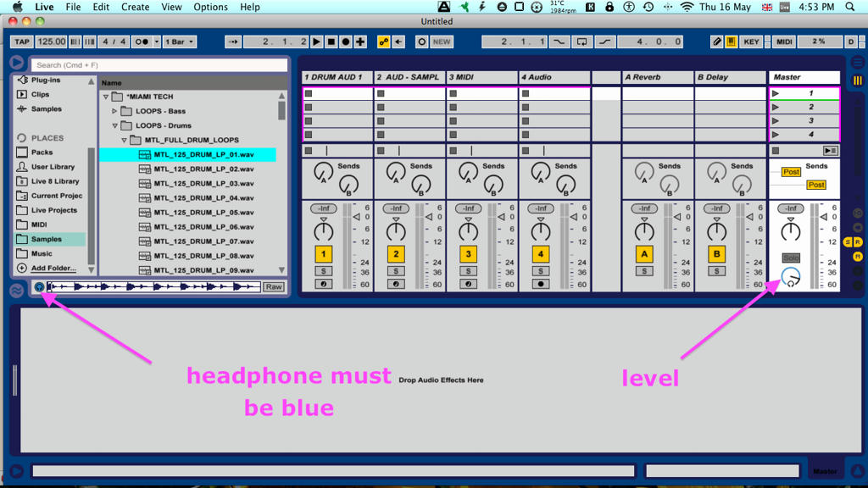Toggle the Loop switch
Viewport: 868px width, 488px height.
click(x=581, y=42)
